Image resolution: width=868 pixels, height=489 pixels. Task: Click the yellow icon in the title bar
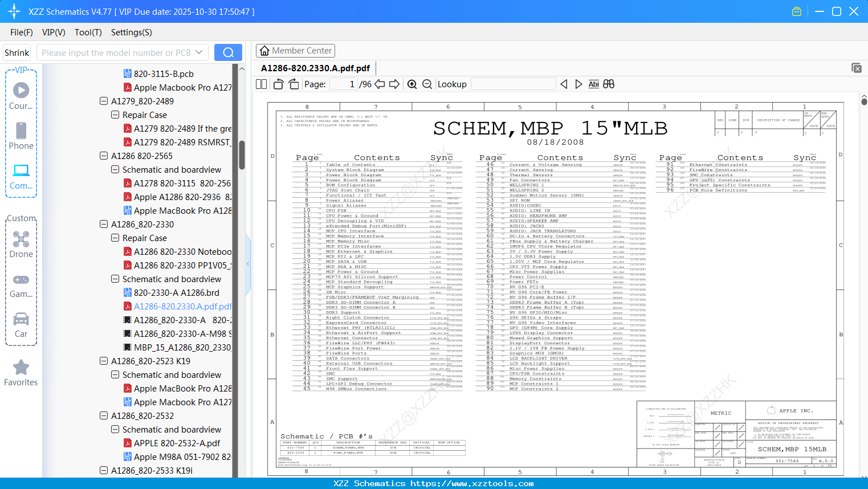797,11
